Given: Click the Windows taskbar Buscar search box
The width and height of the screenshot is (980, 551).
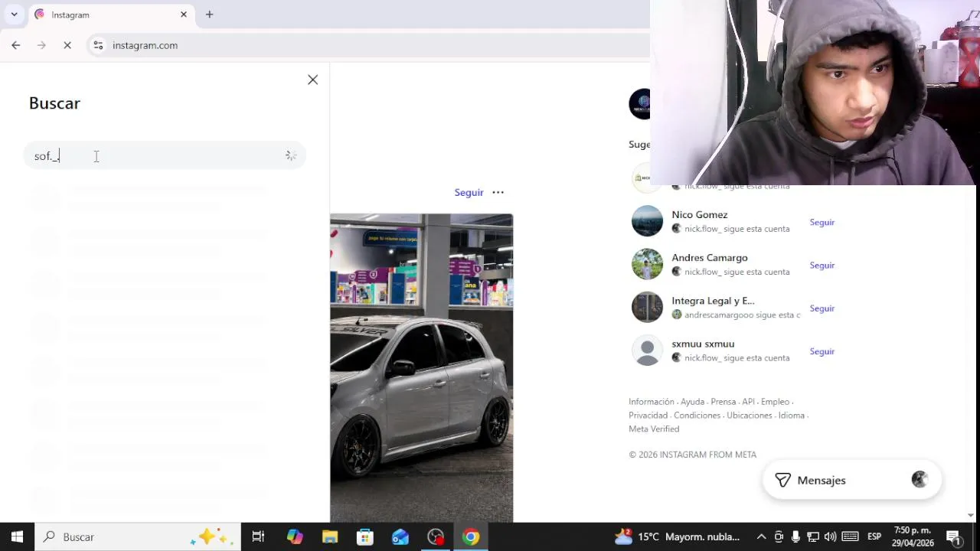Looking at the screenshot, I should pyautogui.click(x=138, y=536).
